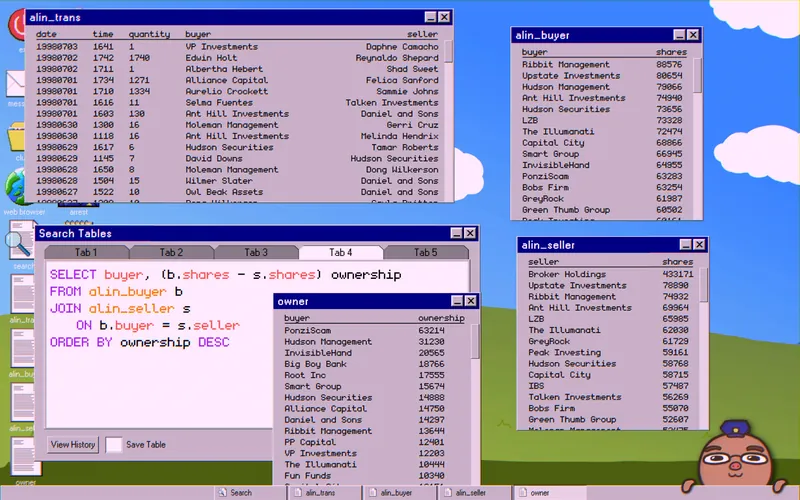800x500 pixels.
Task: Minimize the alin_seller window
Action: [x=686, y=245]
